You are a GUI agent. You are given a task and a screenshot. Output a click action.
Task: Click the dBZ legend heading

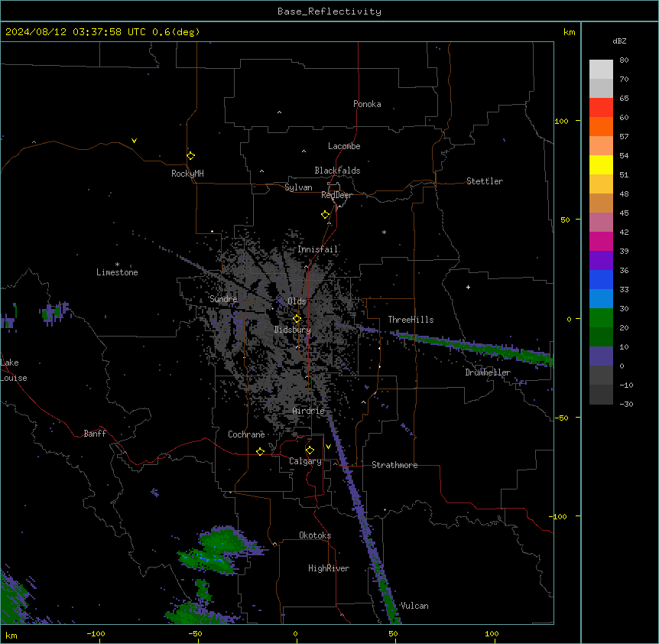tap(619, 41)
